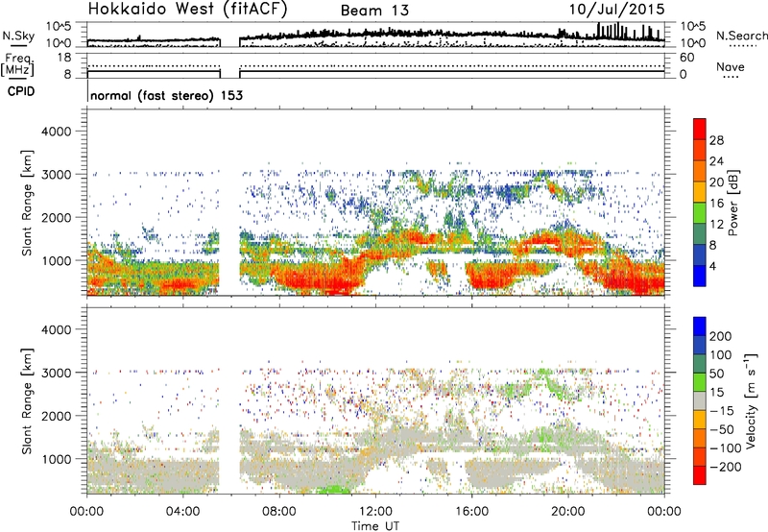Image resolution: width=768 pixels, height=532 pixels.
Task: Click the 'Velocity [m s-1]' colorbar label
Action: click(750, 400)
